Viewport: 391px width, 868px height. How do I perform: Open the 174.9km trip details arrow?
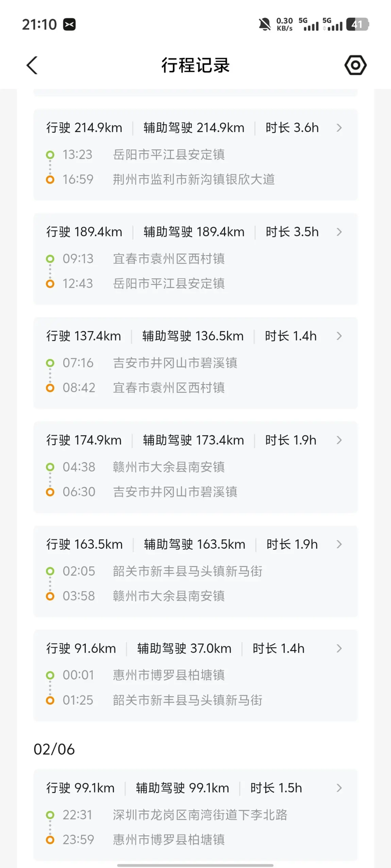tap(339, 440)
